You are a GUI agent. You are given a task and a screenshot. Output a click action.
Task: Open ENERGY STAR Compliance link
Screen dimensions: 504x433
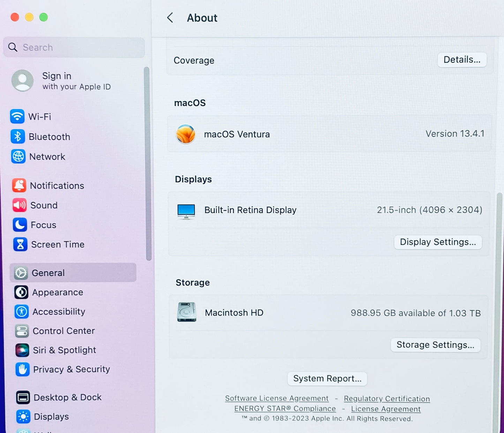[x=285, y=409]
